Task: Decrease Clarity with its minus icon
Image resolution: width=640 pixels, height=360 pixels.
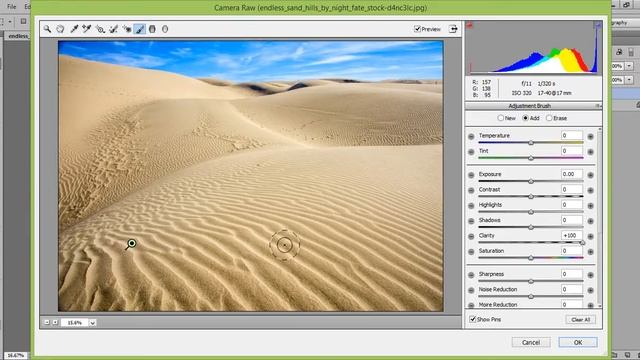Action: tap(471, 236)
